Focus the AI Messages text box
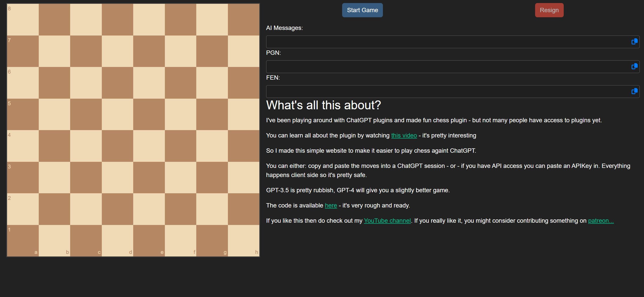 (x=453, y=42)
